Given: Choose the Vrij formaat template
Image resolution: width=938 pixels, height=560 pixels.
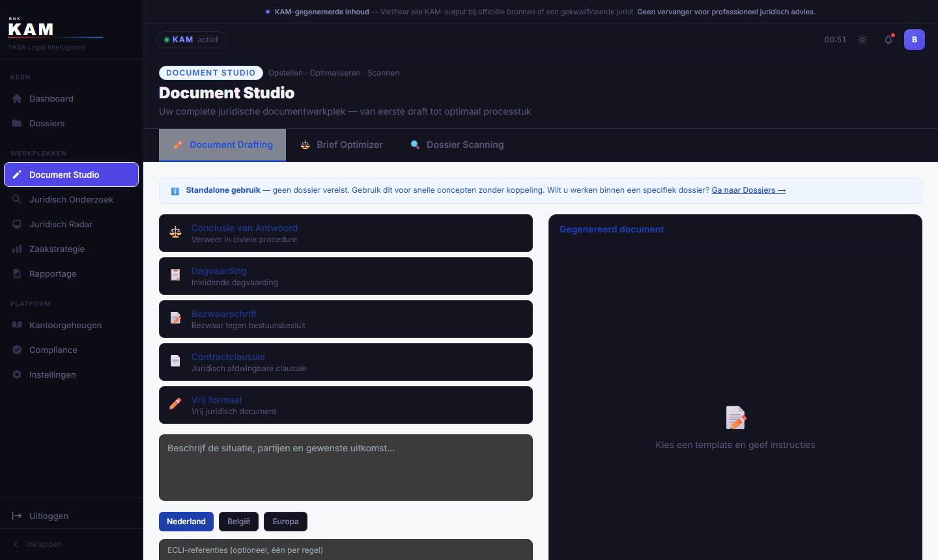Looking at the screenshot, I should point(346,405).
